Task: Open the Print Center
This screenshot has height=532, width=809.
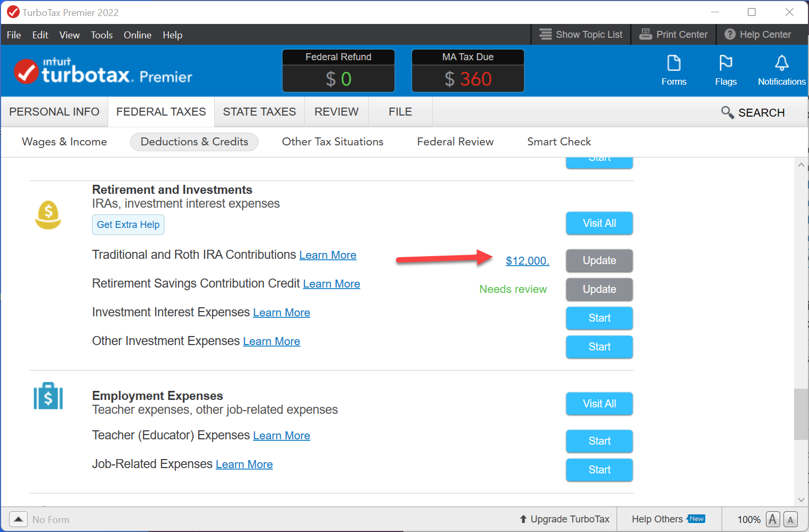Action: [x=674, y=35]
